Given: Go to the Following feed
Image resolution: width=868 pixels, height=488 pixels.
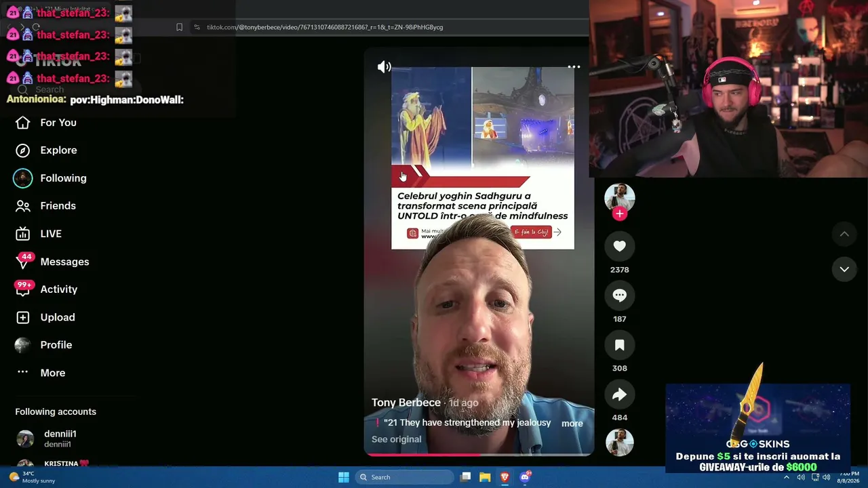Looking at the screenshot, I should click(x=51, y=178).
